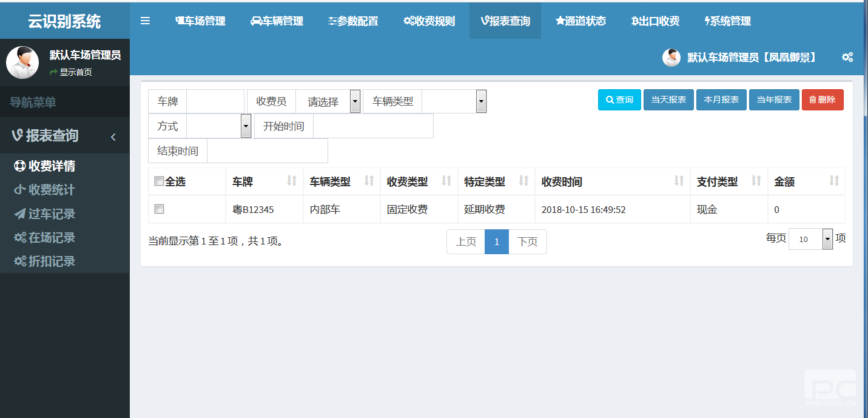Click the 下页 pagination button
This screenshot has width=868, height=418.
(x=528, y=241)
